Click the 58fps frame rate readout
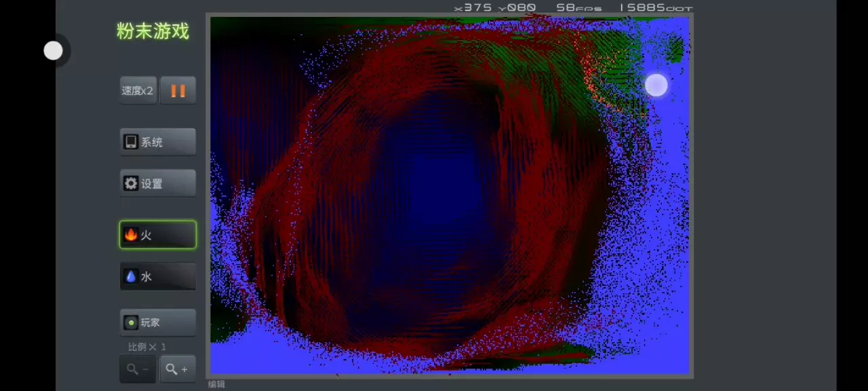The height and width of the screenshot is (391, 868). coord(579,8)
